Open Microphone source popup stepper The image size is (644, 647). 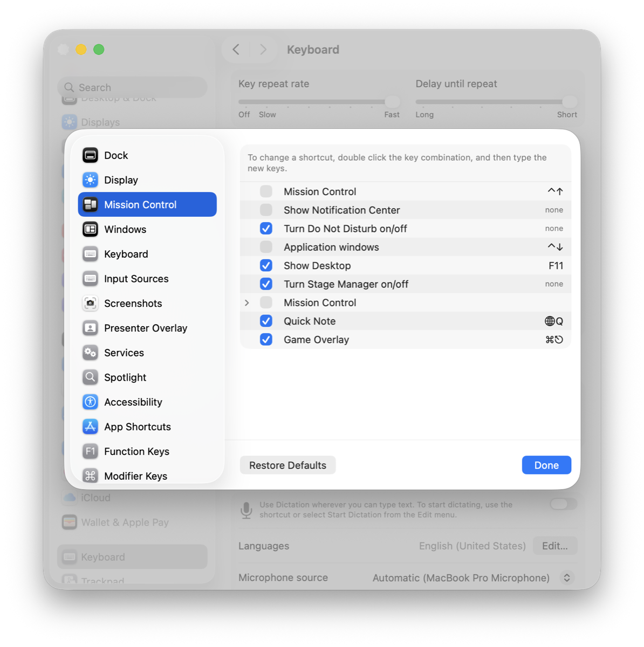tap(567, 578)
